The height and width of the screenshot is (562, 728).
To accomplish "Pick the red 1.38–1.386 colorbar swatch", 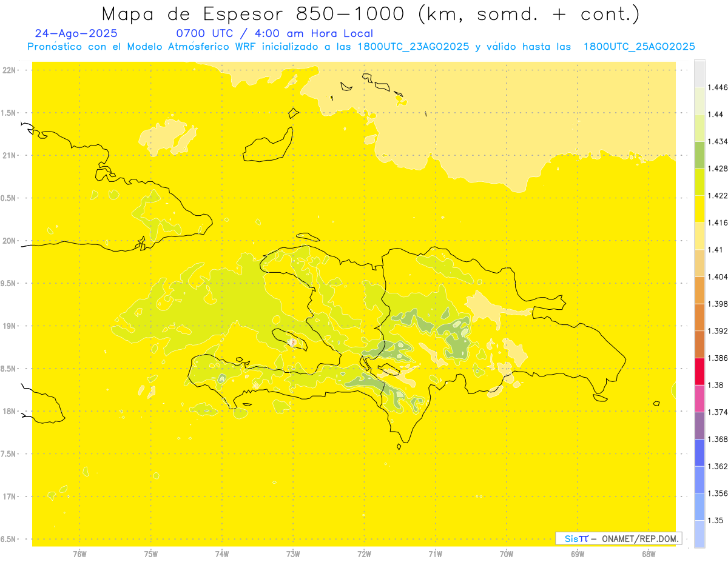I will pyautogui.click(x=699, y=372).
